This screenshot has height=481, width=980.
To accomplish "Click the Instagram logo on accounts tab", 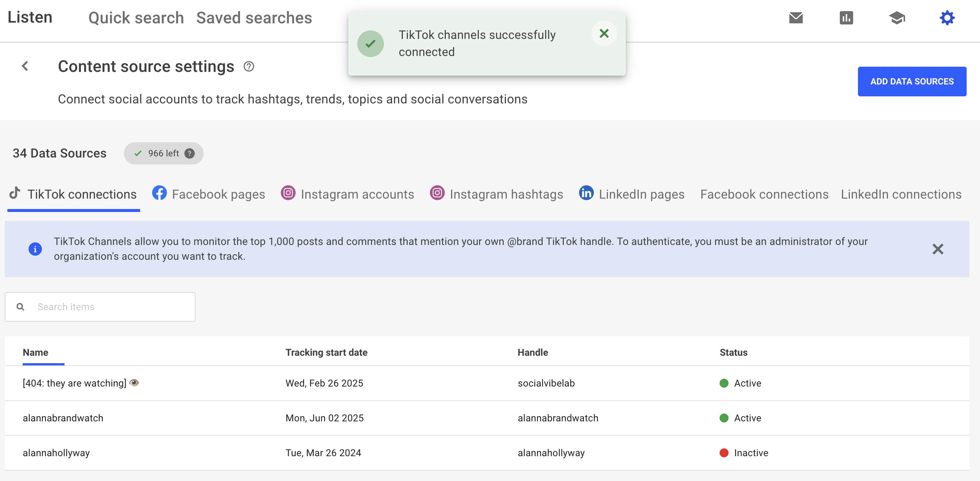I will click(288, 193).
